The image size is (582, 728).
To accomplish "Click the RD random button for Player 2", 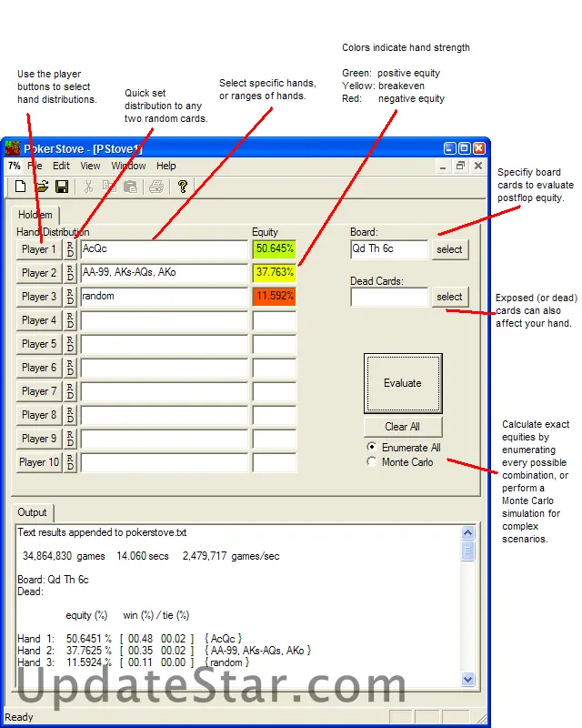I will (70, 273).
